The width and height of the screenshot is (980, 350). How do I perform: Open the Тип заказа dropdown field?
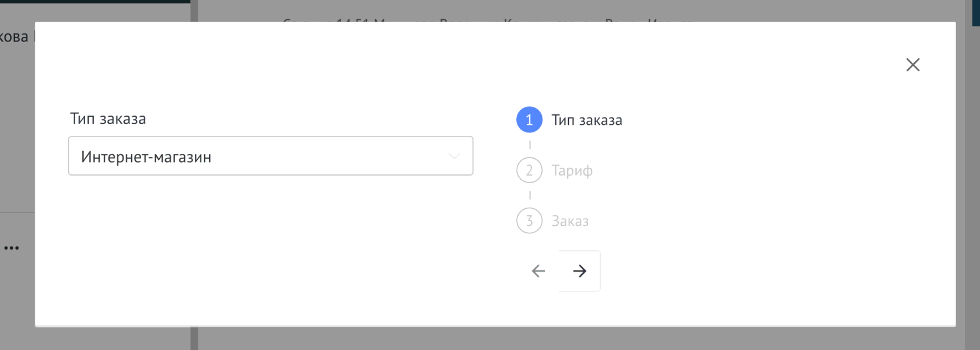pos(270,156)
